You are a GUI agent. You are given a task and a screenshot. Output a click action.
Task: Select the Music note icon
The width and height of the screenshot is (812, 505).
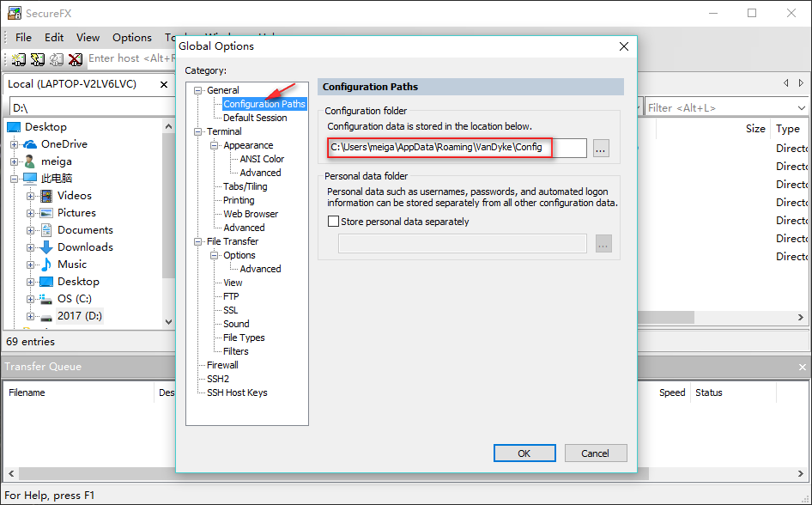[46, 265]
